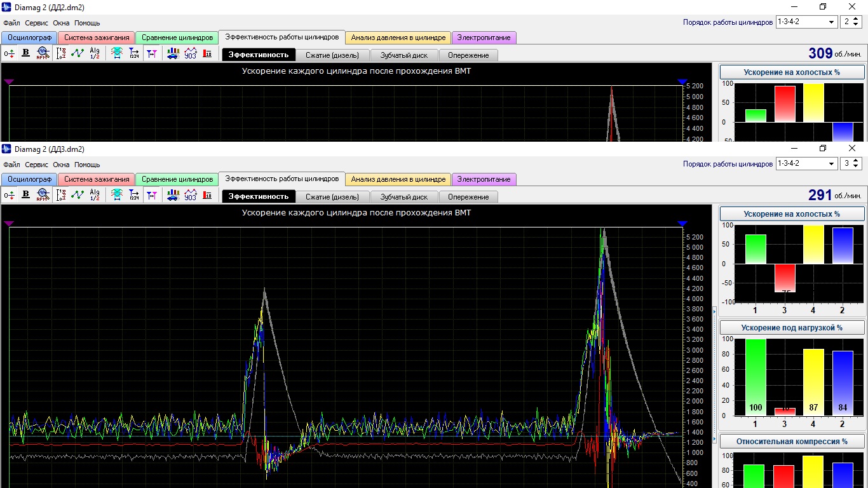Image resolution: width=868 pixels, height=488 pixels.
Task: Select the Эффективность sub-tab in ДД3
Action: 259,196
